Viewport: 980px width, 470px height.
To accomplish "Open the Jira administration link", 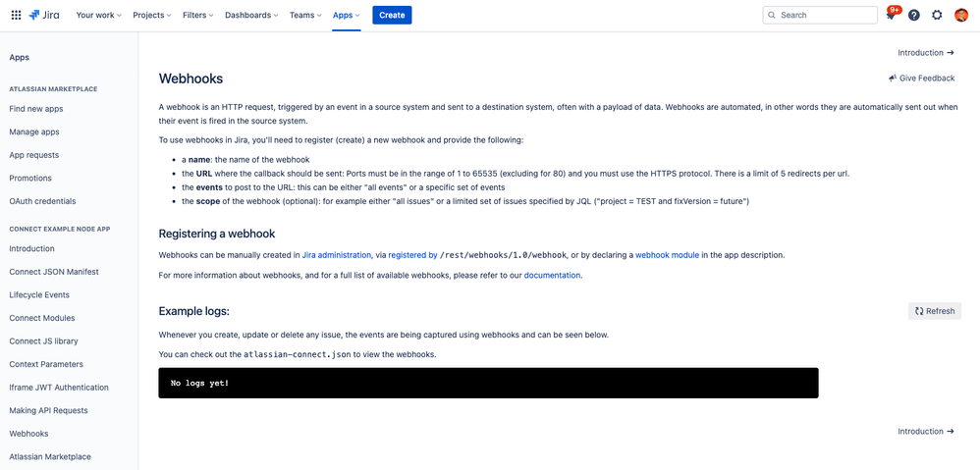I will coord(336,255).
